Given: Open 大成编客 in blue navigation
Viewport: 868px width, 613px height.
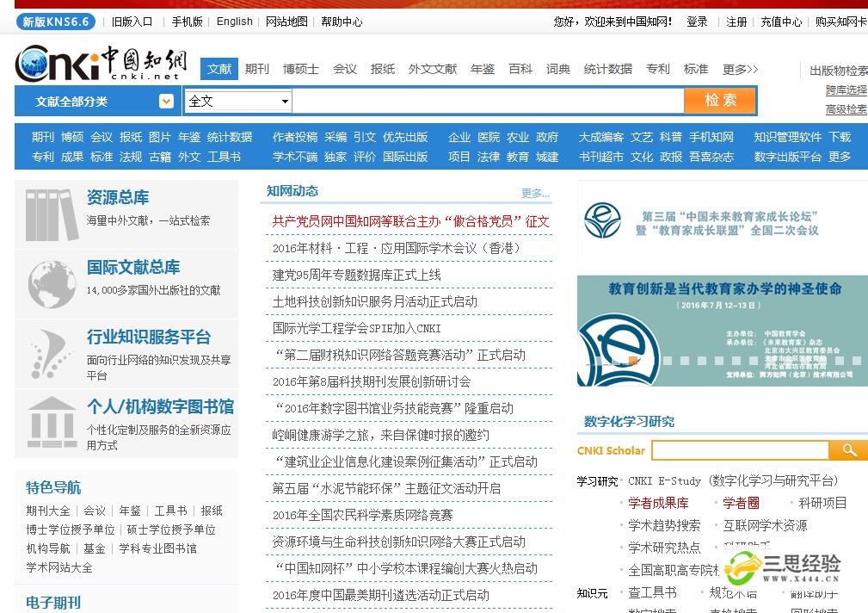Looking at the screenshot, I should click(601, 137).
